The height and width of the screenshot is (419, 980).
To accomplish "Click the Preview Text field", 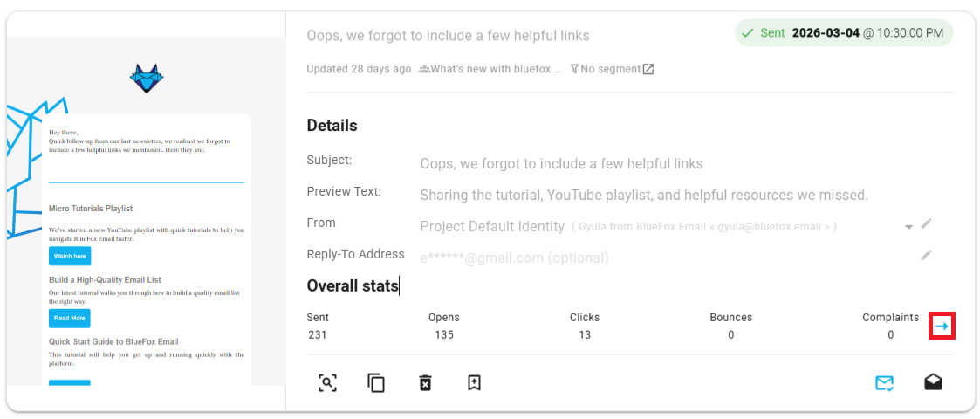I will click(x=643, y=195).
